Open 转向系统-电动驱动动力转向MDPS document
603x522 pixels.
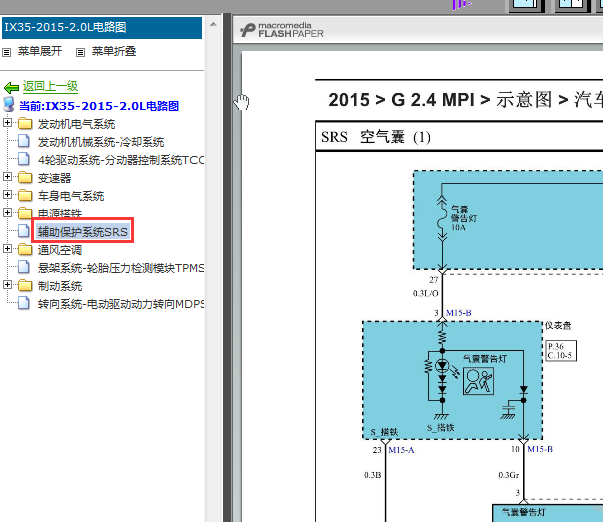[x=121, y=304]
